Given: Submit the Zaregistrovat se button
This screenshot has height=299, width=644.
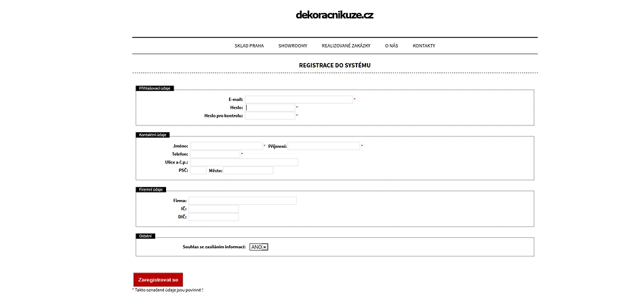Looking at the screenshot, I should point(158,280).
